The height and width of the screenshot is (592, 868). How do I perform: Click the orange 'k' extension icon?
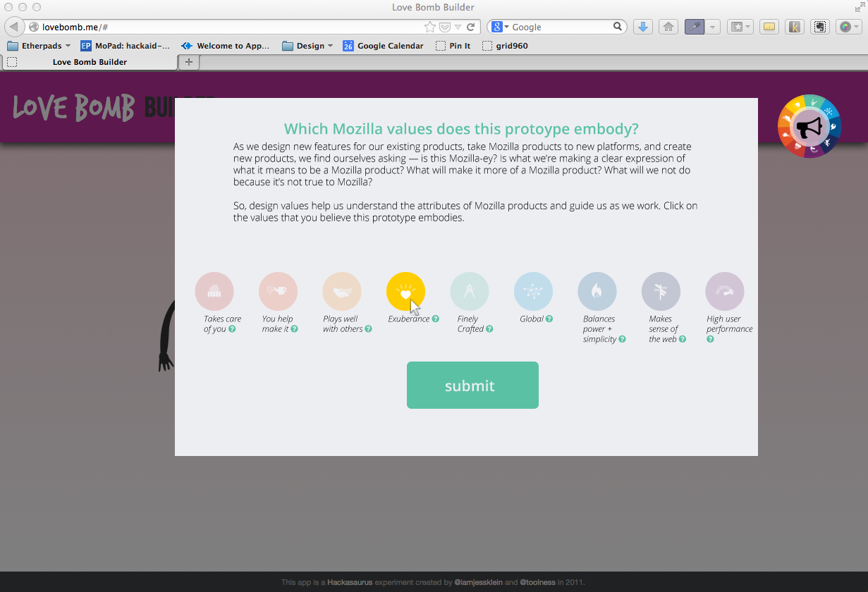(x=795, y=27)
